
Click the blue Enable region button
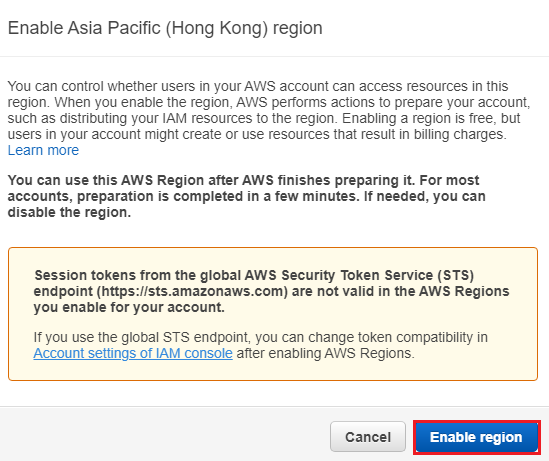(x=477, y=437)
